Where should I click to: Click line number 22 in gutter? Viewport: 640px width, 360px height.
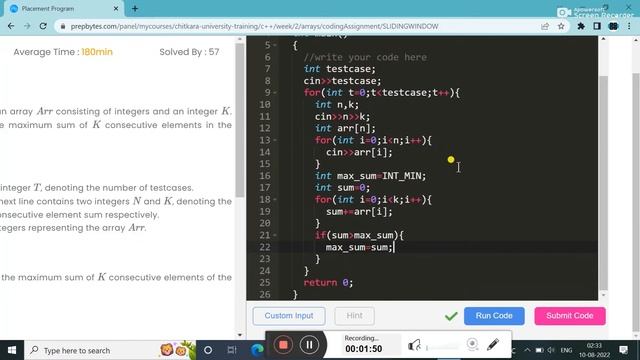click(x=264, y=247)
